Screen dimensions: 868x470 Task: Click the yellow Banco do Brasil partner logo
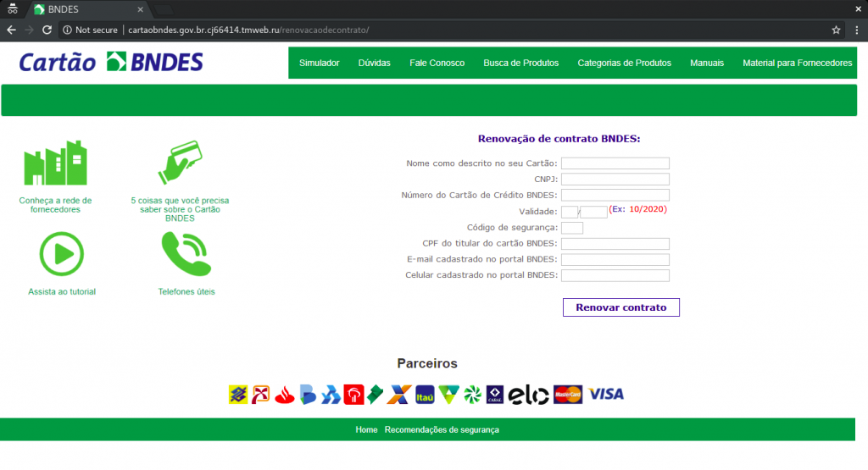(238, 395)
